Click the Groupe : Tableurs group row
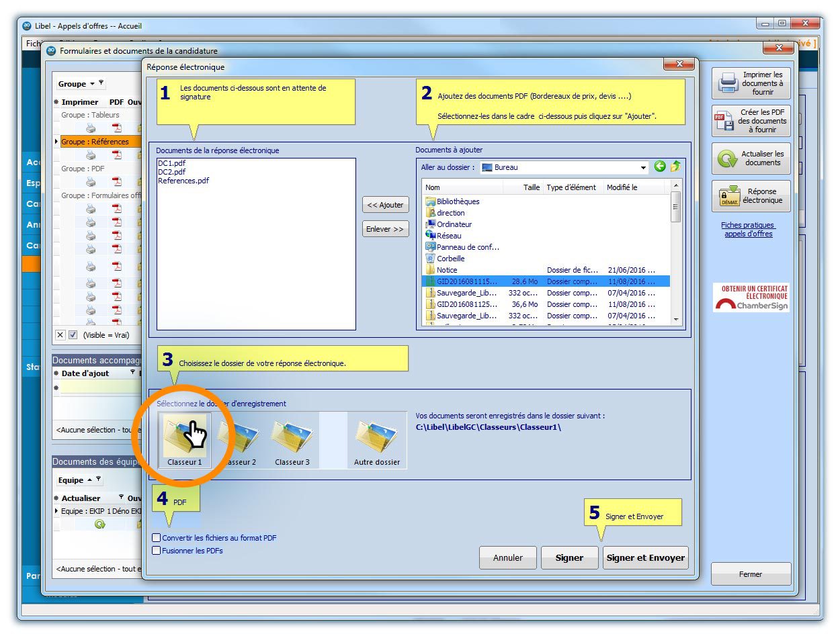Image resolution: width=840 pixels, height=638 pixels. pos(97,115)
